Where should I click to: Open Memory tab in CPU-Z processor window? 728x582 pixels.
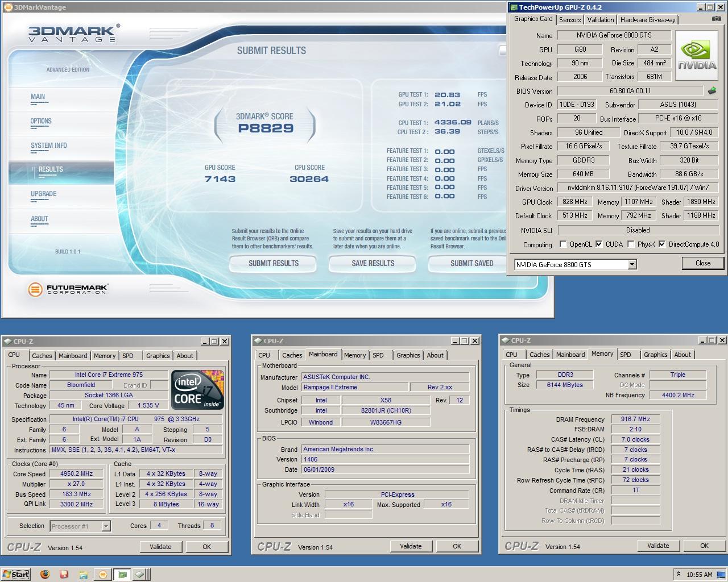tap(105, 356)
